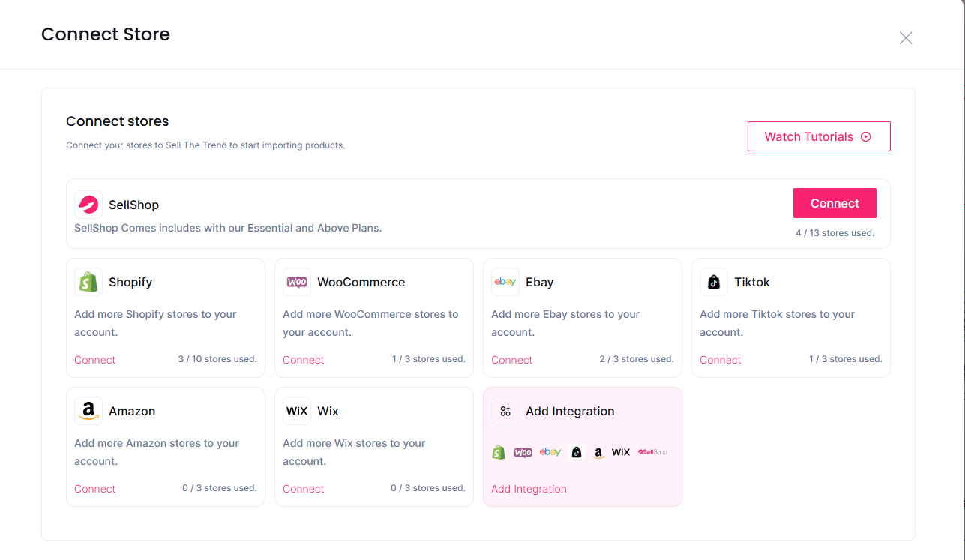Click 'Add more WooCommerce stores to your account.'
This screenshot has height=560, width=965.
coord(371,323)
